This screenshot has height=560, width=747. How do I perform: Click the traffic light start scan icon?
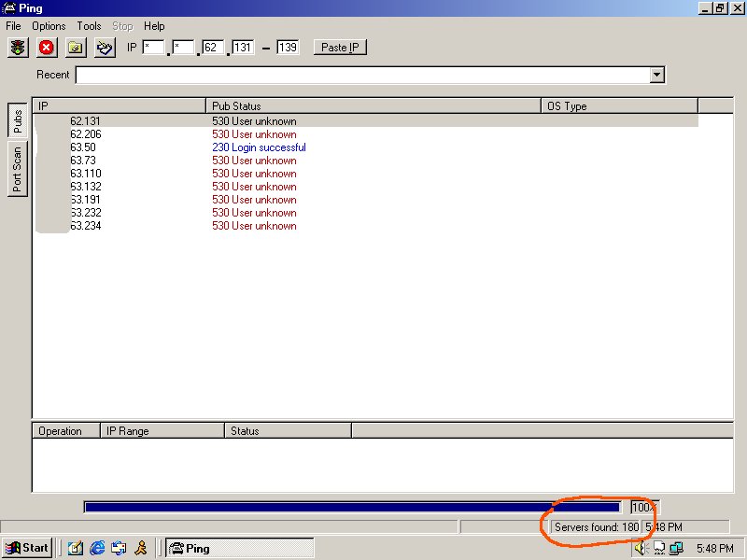tap(17, 48)
